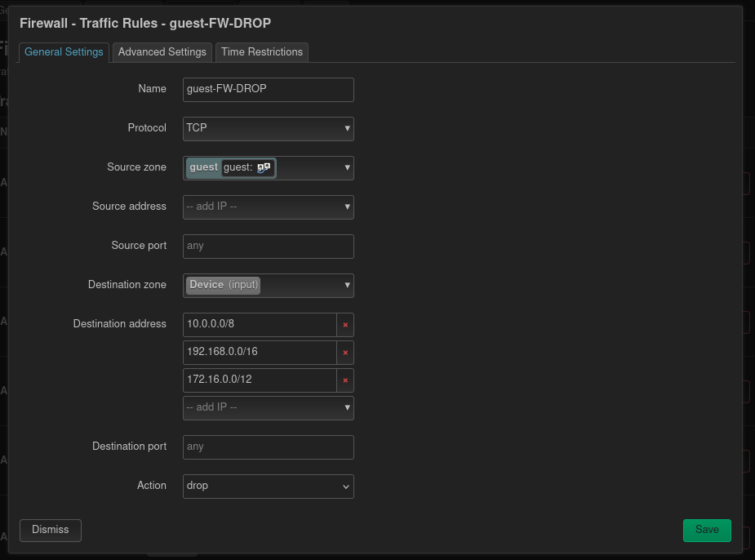Viewport: 755px width, 560px height.
Task: Switch to the Advanced Settings tab
Action: 162,51
